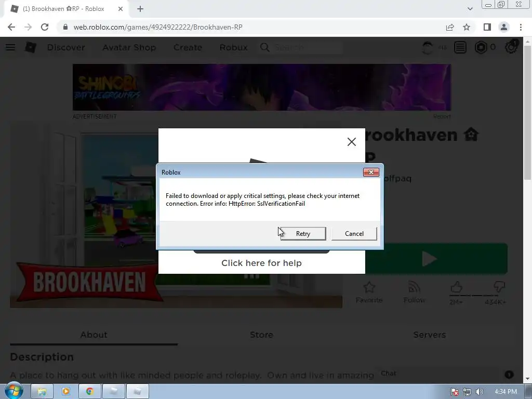Expand tab search chevron in title bar
This screenshot has height=399, width=532.
[x=470, y=9]
